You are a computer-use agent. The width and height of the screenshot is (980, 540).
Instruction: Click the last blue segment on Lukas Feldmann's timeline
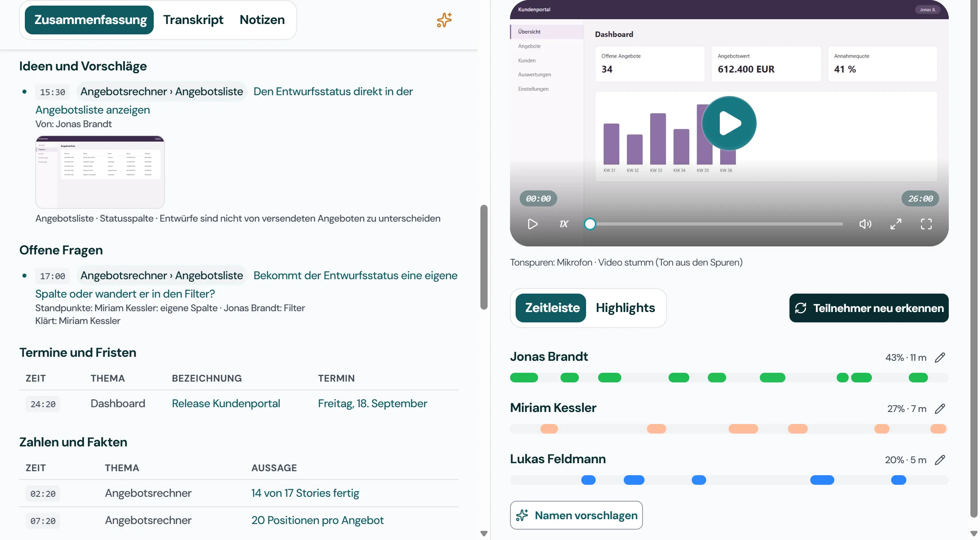(899, 480)
